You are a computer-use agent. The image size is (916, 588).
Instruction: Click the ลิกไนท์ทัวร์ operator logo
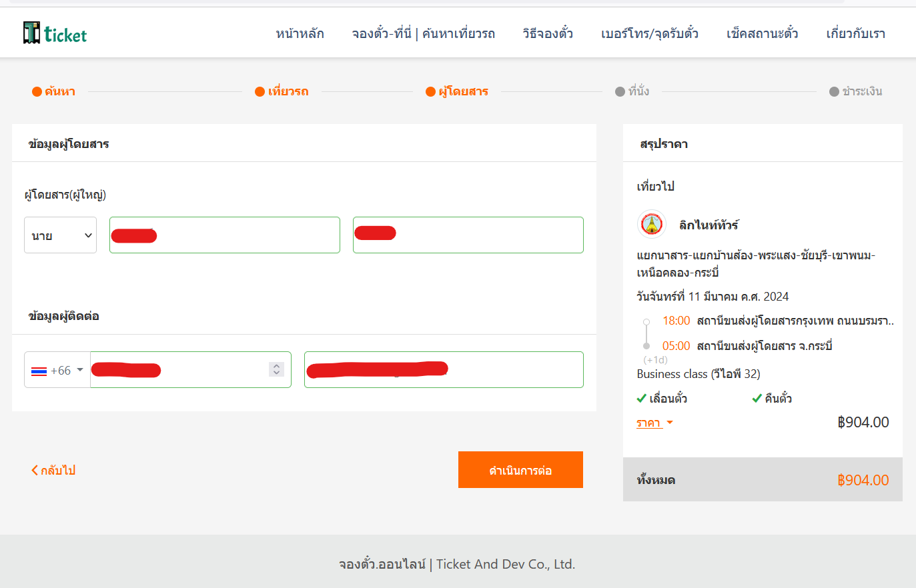[652, 225]
